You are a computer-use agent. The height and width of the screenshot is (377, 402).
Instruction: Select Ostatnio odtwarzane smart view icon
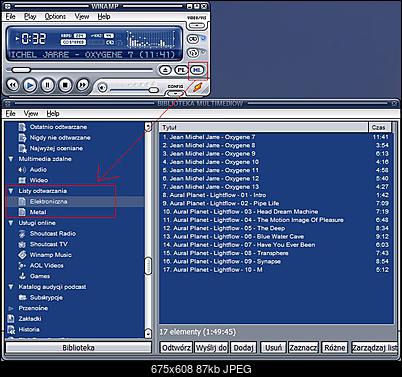tap(22, 127)
